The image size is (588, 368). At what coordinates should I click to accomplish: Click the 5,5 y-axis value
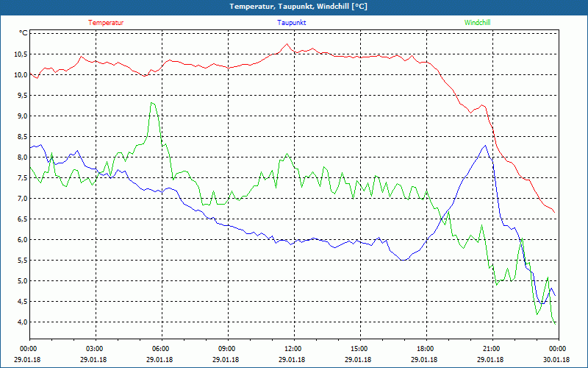(x=23, y=261)
